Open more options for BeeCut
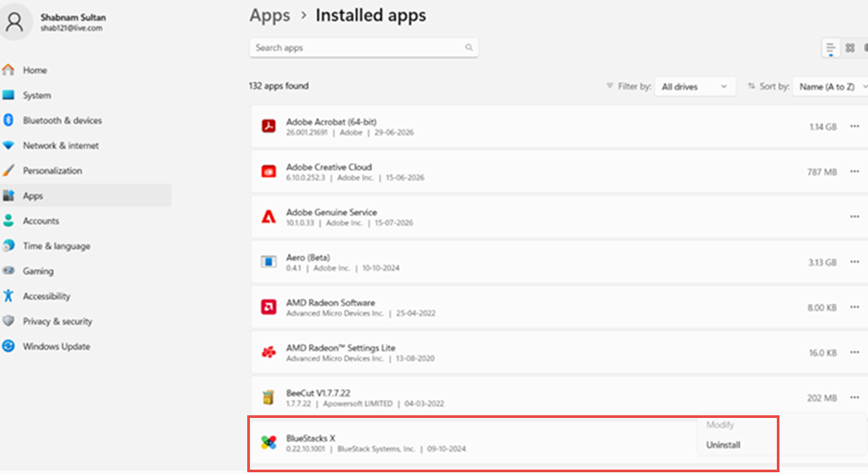Image resolution: width=868 pixels, height=474 pixels. (855, 398)
